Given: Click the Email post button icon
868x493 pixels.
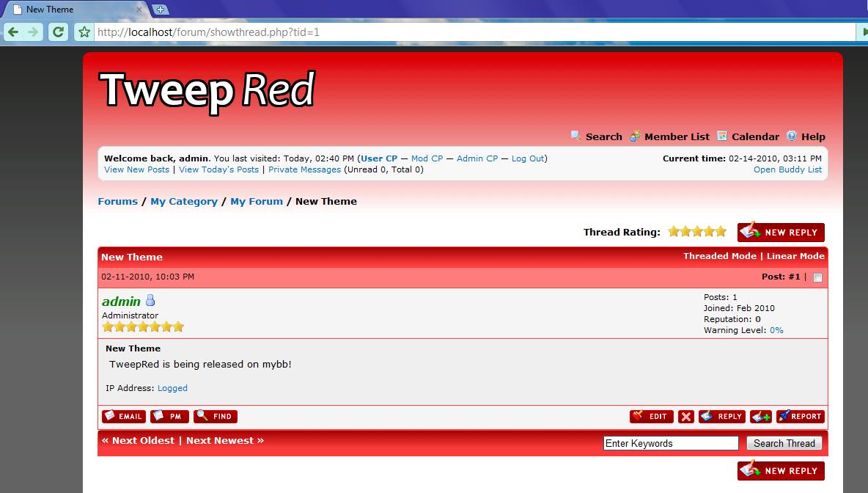Looking at the screenshot, I should pyautogui.click(x=123, y=416).
